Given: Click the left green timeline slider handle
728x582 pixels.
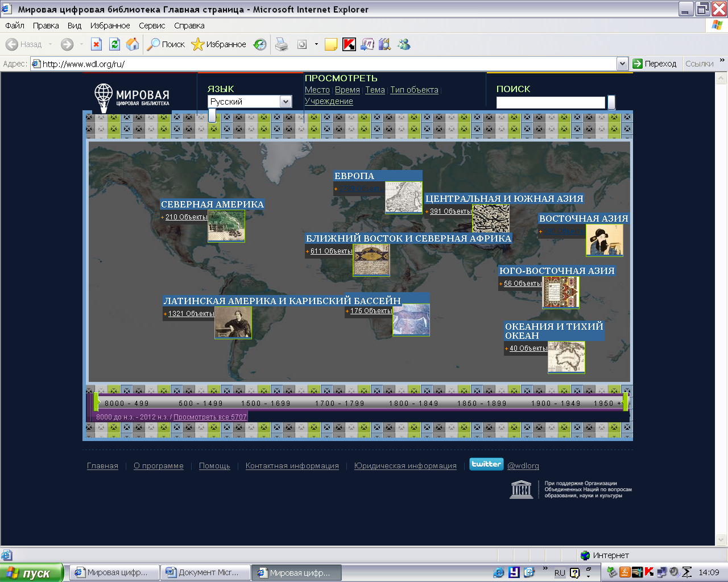Looking at the screenshot, I should (97, 402).
